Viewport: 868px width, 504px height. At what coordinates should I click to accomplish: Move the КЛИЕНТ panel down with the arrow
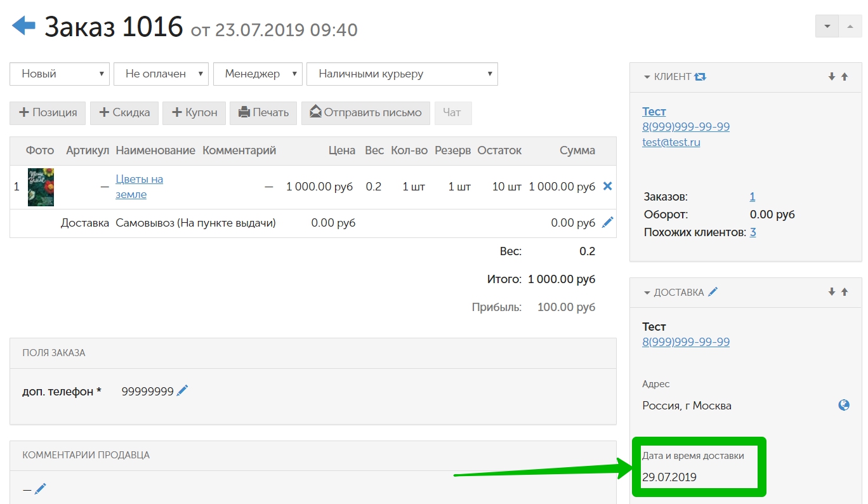click(x=832, y=77)
